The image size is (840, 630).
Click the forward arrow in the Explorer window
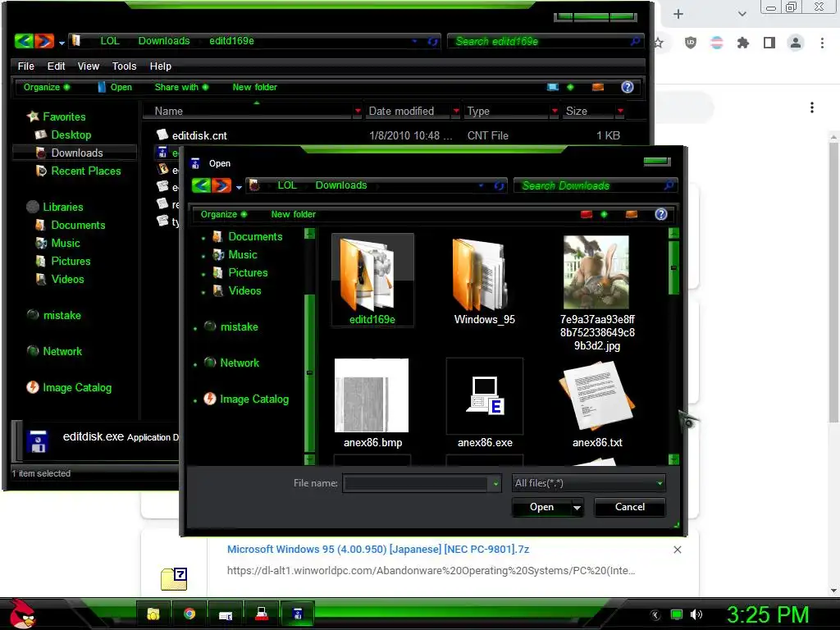[x=44, y=41]
